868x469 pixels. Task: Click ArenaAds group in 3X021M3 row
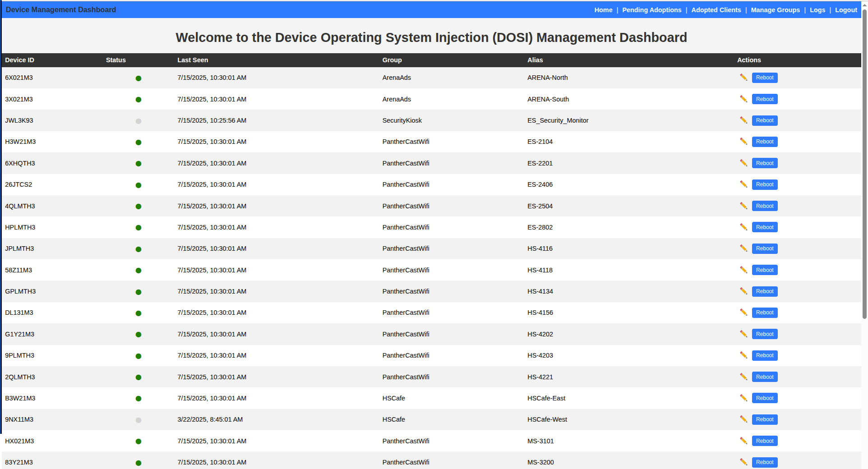coord(397,99)
